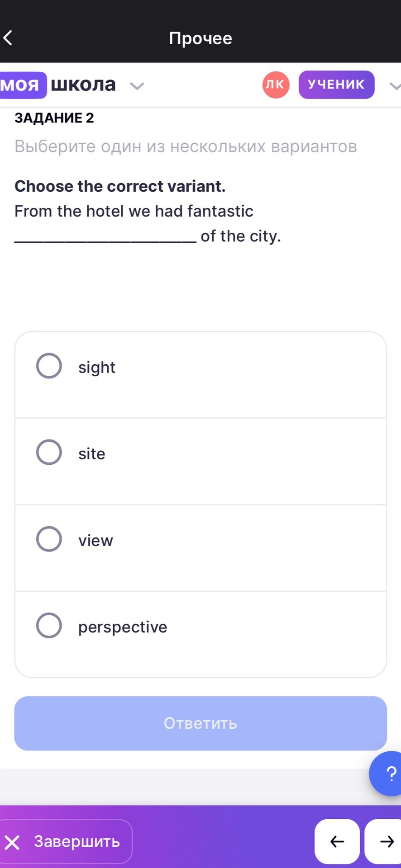401x868 pixels.
Task: Click the X icon beside Завершить
Action: pos(12,842)
